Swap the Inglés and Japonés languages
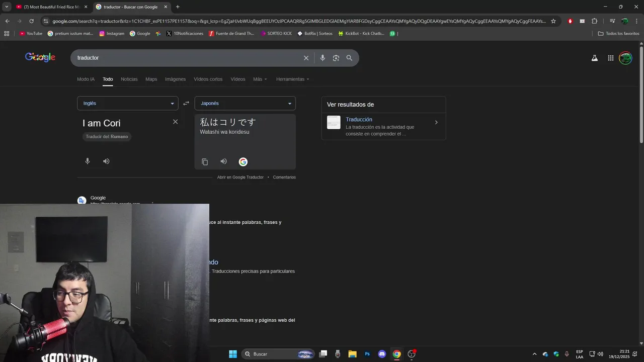This screenshot has width=644, height=362. tap(186, 103)
